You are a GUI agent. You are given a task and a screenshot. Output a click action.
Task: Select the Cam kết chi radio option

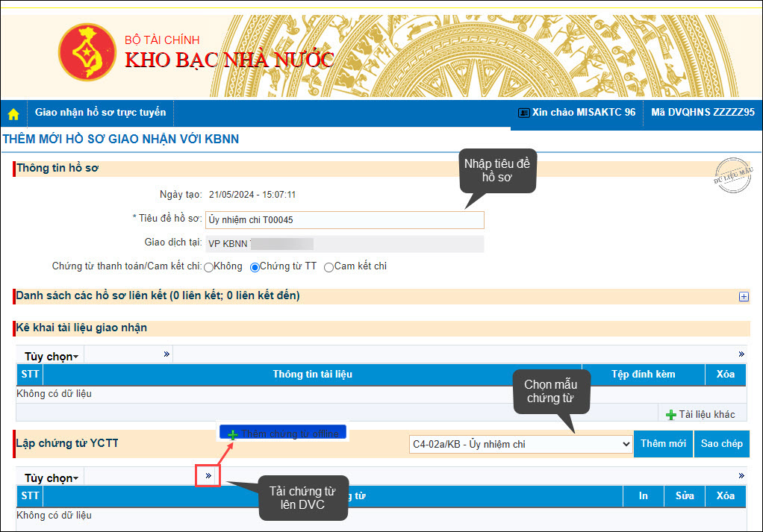328,266
